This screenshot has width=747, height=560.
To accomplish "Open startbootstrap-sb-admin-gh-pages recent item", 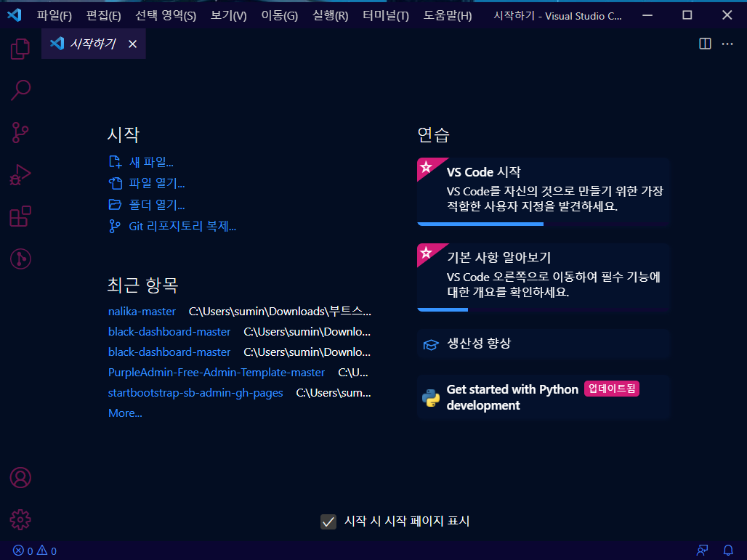I will click(x=195, y=393).
